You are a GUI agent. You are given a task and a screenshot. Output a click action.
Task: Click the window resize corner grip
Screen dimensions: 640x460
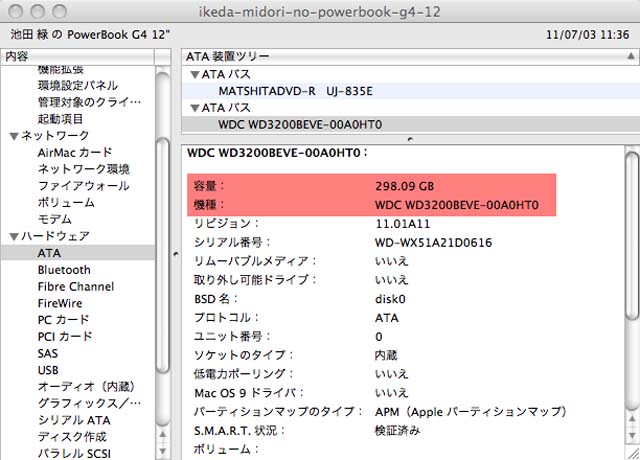[x=633, y=453]
